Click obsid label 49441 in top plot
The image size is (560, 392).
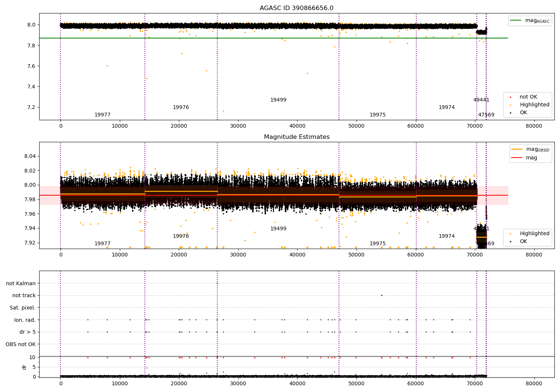tap(481, 100)
